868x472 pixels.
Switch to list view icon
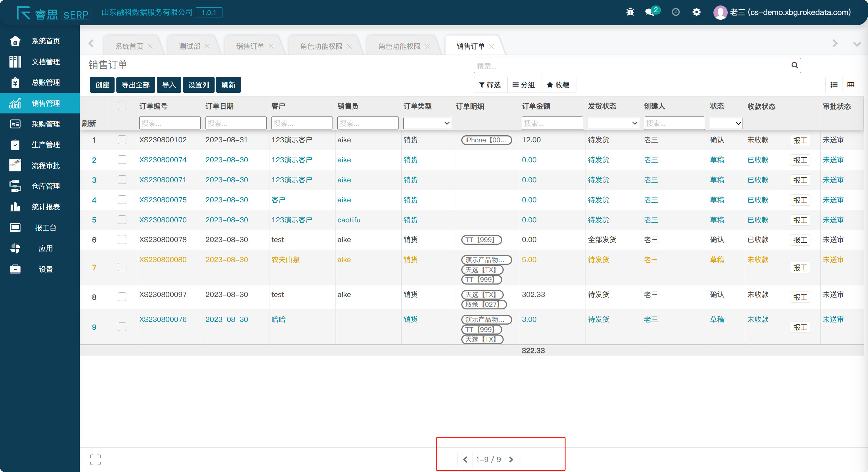point(834,85)
